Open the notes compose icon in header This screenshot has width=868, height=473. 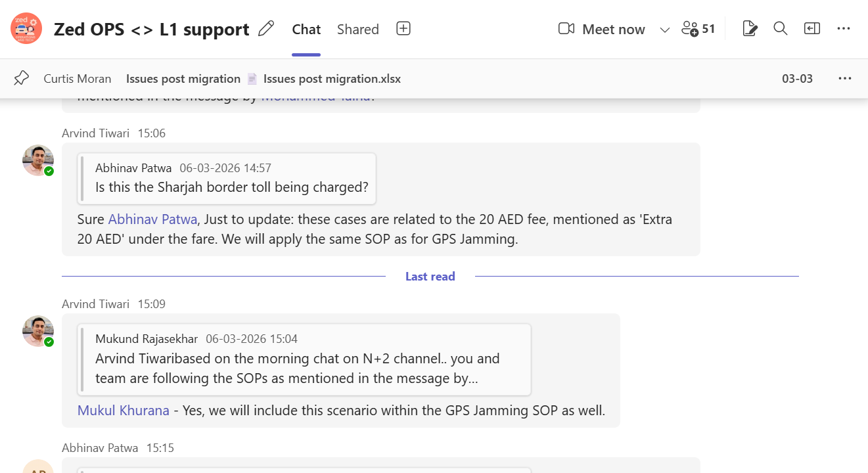click(749, 29)
